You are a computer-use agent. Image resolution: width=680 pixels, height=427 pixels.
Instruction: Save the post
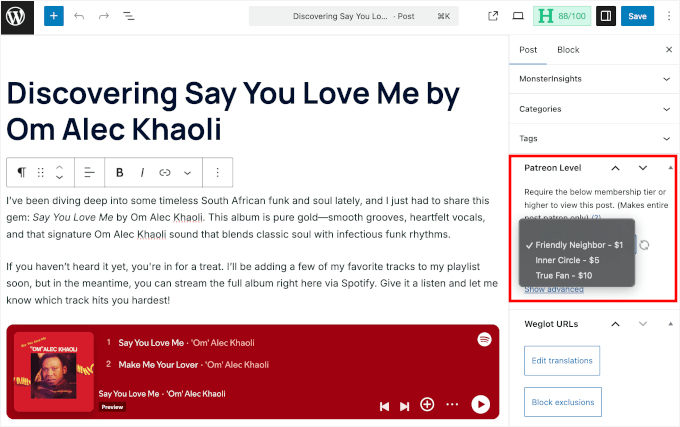[x=637, y=16]
